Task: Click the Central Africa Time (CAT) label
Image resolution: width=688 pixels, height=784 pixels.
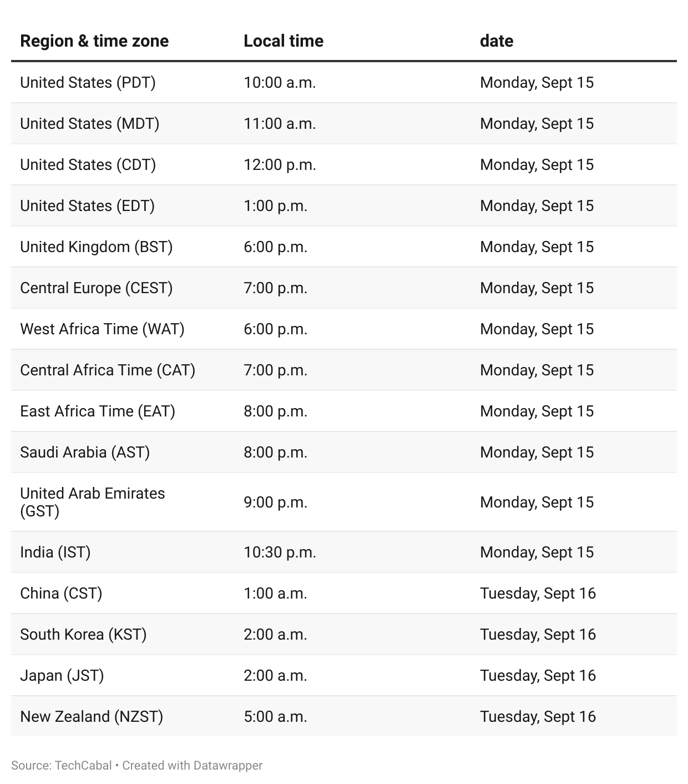Action: 108,370
